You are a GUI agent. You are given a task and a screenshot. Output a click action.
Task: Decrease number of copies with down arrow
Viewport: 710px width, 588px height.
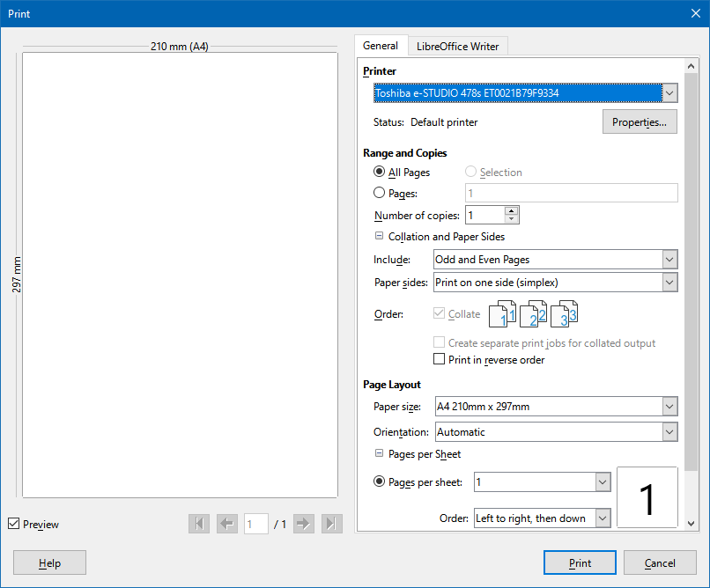[512, 219]
